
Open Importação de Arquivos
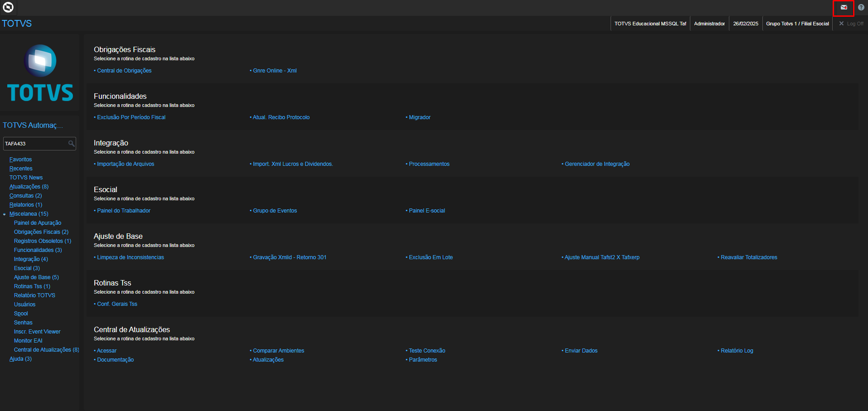[x=126, y=164]
